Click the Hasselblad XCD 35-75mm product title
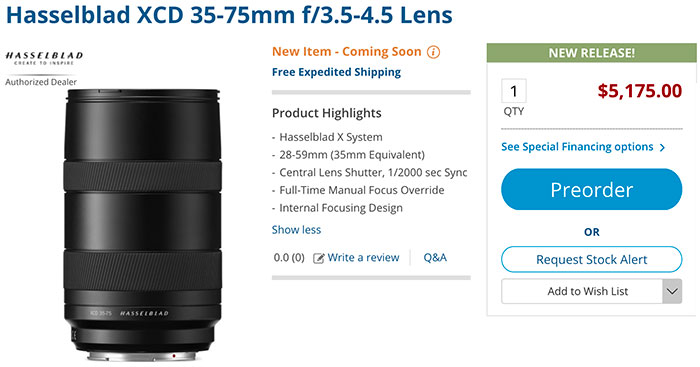This screenshot has width=700, height=367. (x=229, y=15)
